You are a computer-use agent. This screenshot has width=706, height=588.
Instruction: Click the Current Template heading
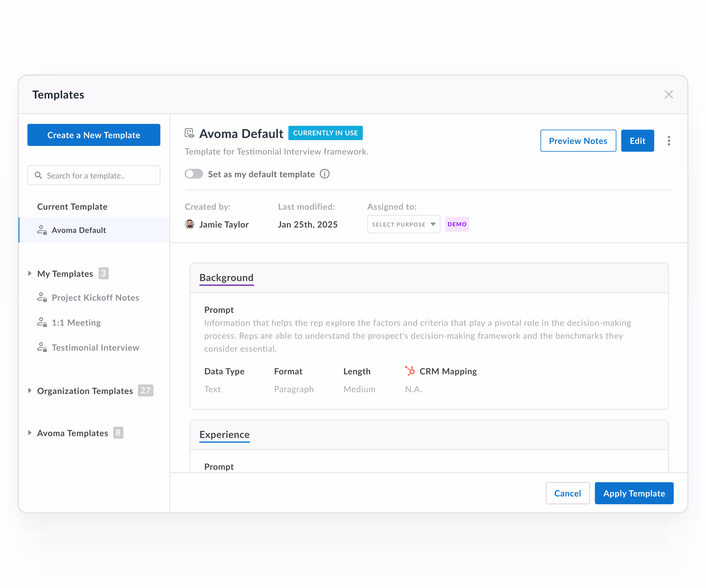[72, 207]
